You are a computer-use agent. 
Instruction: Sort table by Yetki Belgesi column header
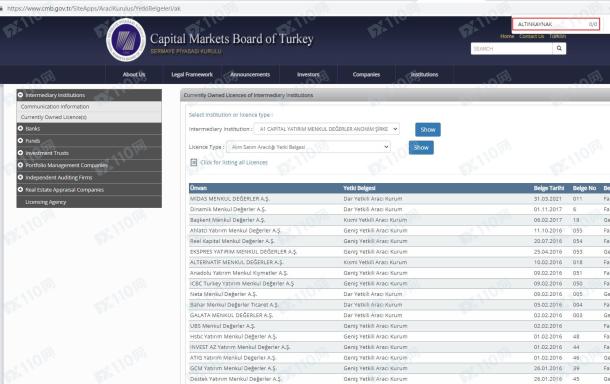point(359,188)
